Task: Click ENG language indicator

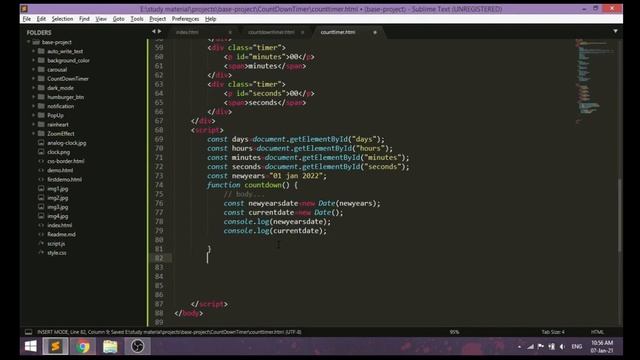Action: tap(576, 347)
